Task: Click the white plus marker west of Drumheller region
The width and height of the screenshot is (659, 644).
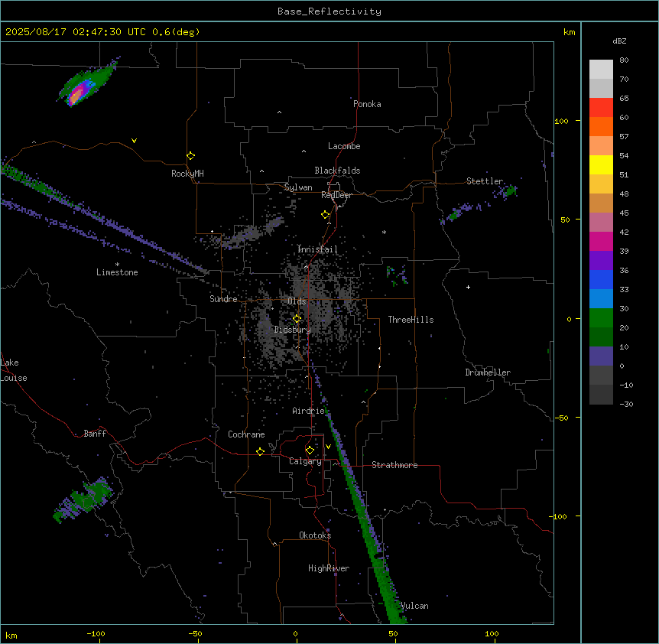Action: pyautogui.click(x=468, y=287)
